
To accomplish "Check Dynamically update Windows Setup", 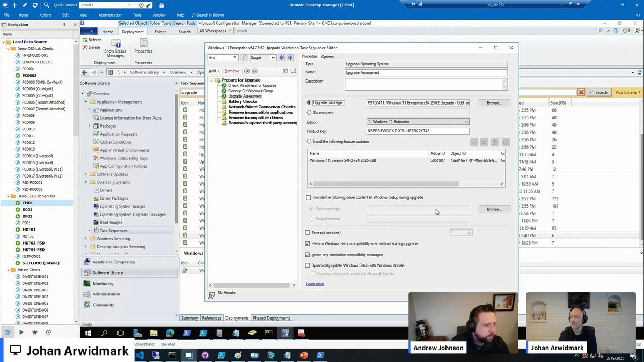I will [x=308, y=265].
